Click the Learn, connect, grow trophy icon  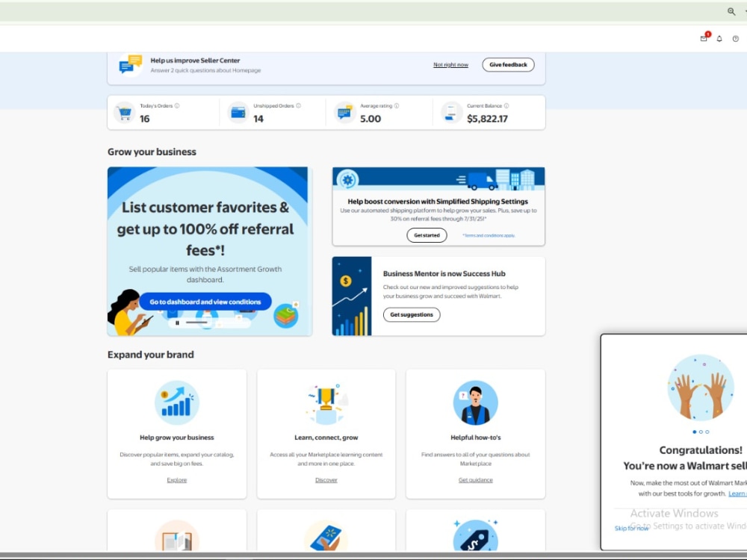pyautogui.click(x=326, y=403)
